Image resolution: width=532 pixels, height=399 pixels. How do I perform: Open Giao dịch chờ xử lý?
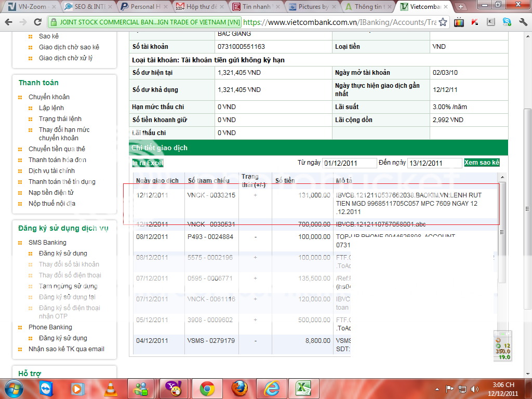tap(66, 58)
